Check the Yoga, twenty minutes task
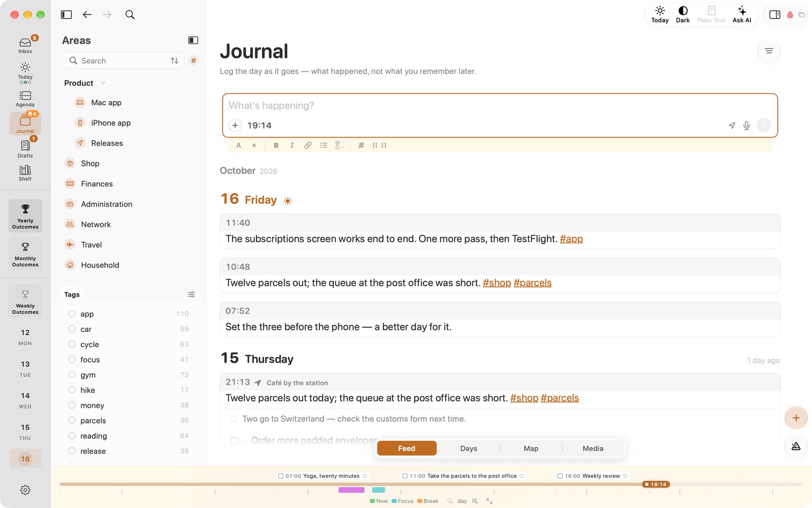Image resolution: width=812 pixels, height=508 pixels. 281,476
